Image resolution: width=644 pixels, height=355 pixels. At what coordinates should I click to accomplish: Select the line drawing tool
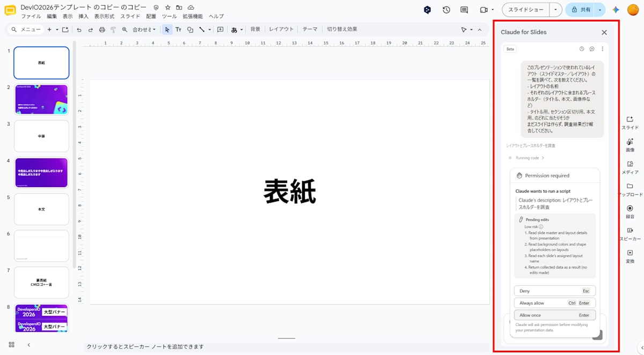pyautogui.click(x=202, y=29)
